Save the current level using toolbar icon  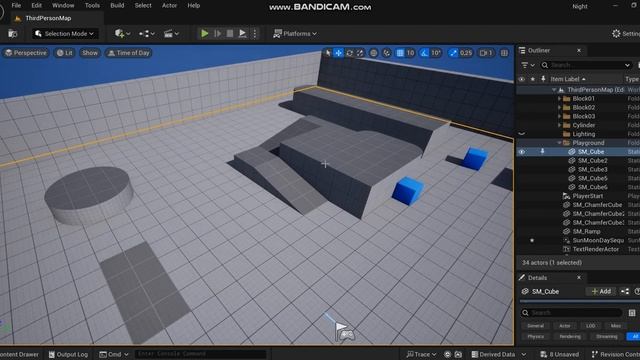pyautogui.click(x=13, y=34)
